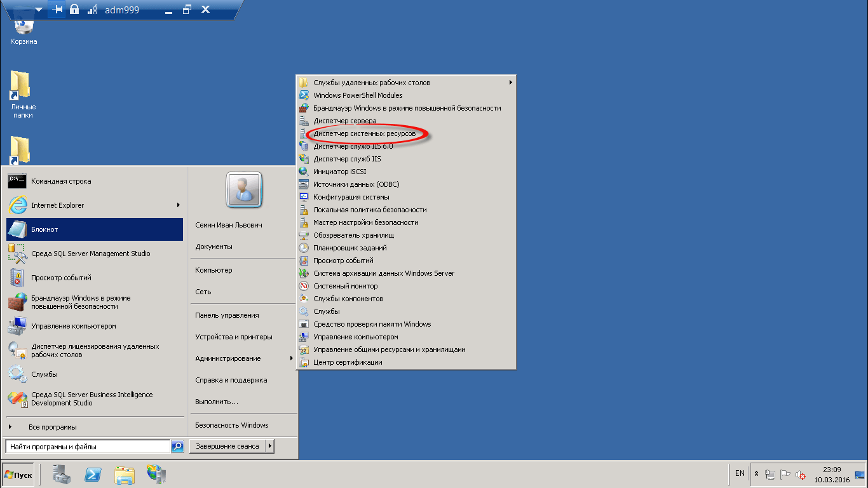
Task: Click the signal strength icon on connection bar
Action: tap(92, 10)
